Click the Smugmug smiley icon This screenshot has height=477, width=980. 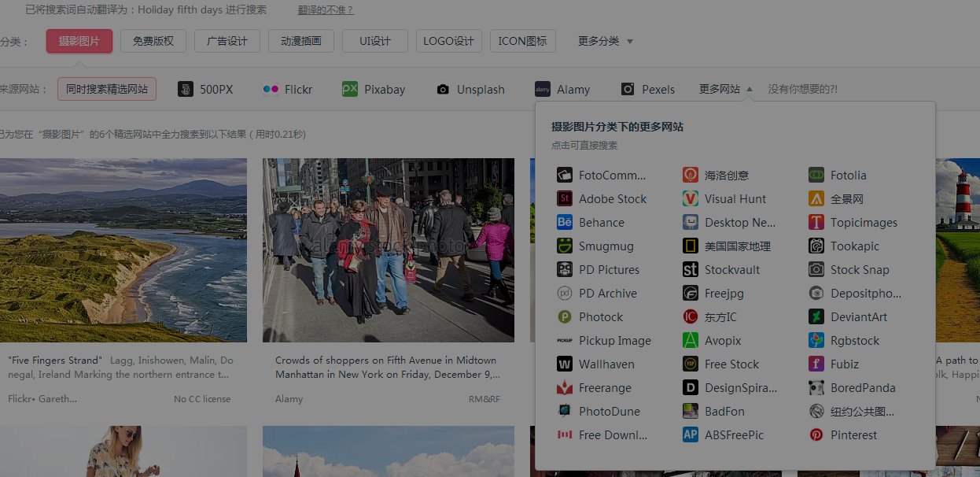(564, 246)
